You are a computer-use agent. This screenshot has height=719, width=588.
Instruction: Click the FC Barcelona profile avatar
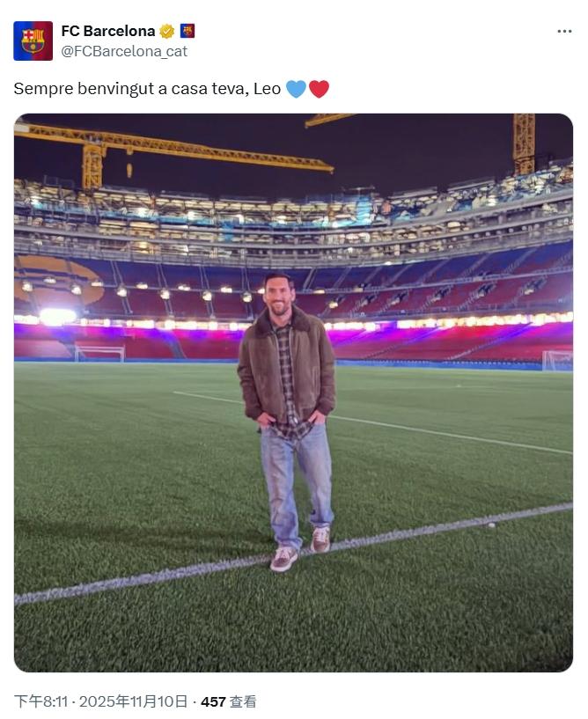click(33, 40)
